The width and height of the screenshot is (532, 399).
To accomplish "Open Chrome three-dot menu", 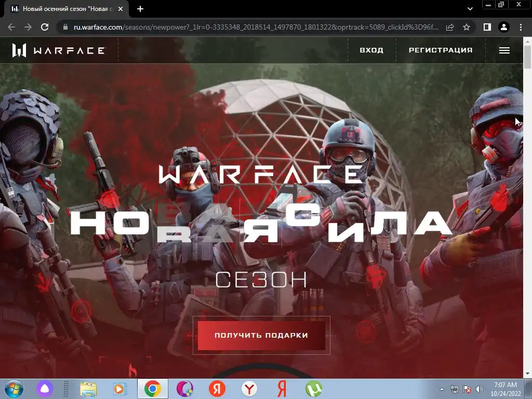I will (521, 27).
